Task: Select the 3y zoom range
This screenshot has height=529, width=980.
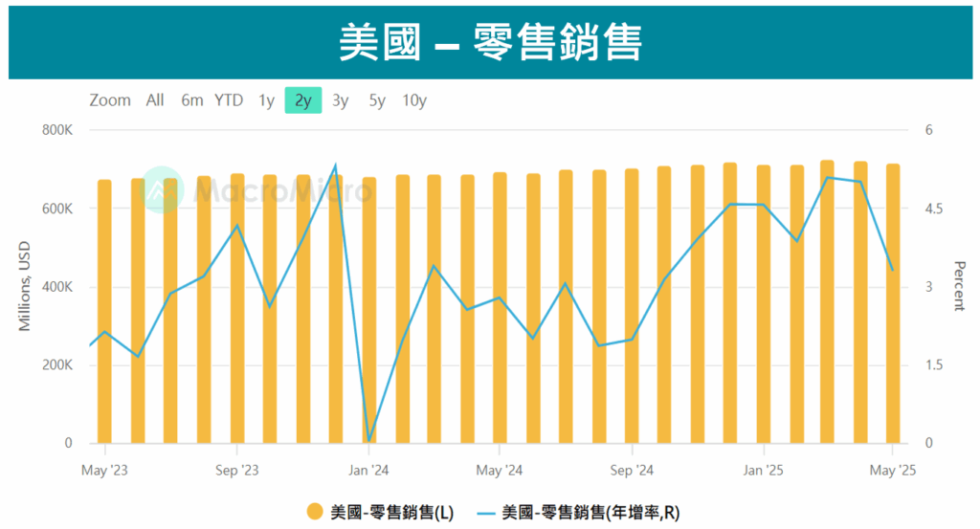Action: click(340, 100)
